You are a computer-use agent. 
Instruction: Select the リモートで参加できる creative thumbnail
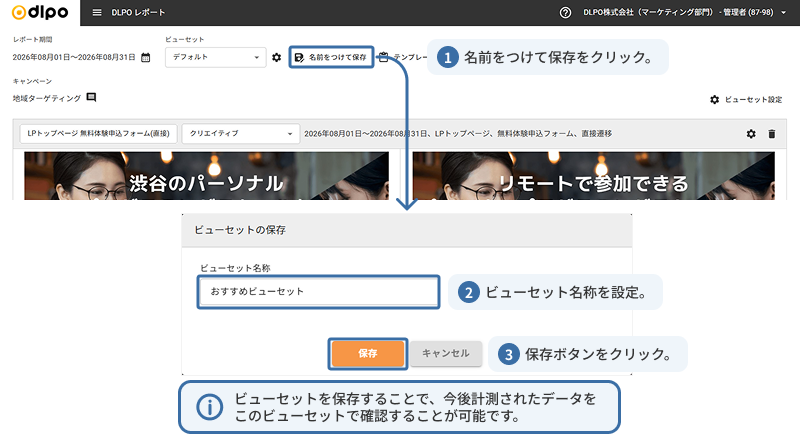[593, 175]
